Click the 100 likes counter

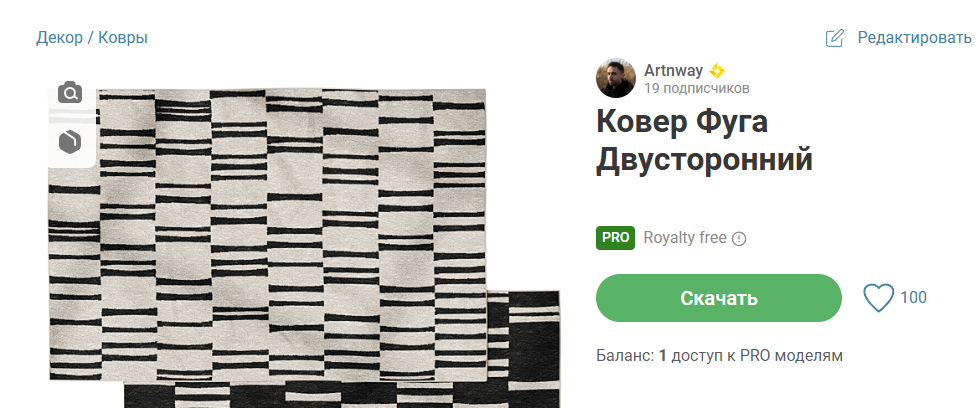(913, 298)
